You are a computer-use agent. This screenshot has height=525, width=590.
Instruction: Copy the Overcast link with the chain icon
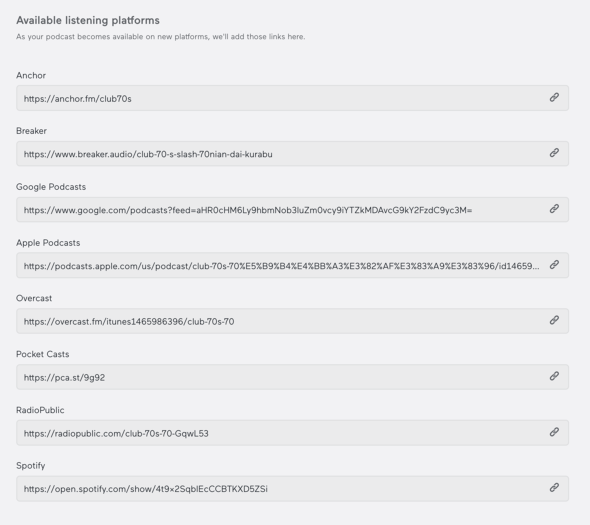tap(554, 320)
